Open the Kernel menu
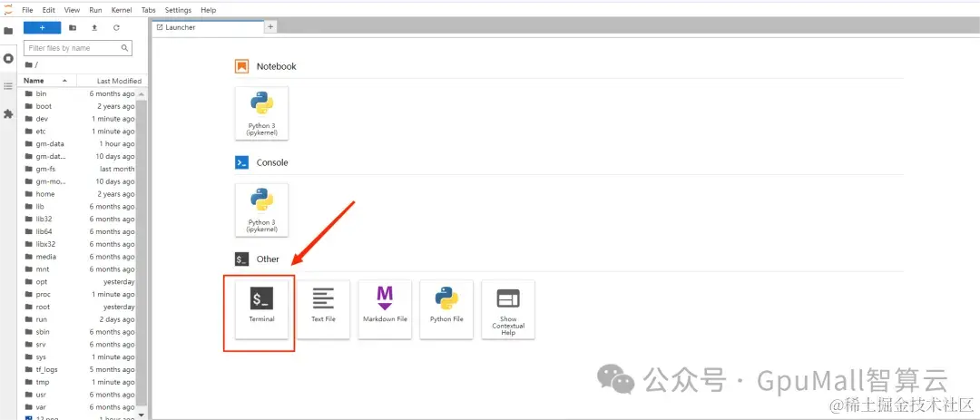The width and height of the screenshot is (980, 420). click(122, 10)
